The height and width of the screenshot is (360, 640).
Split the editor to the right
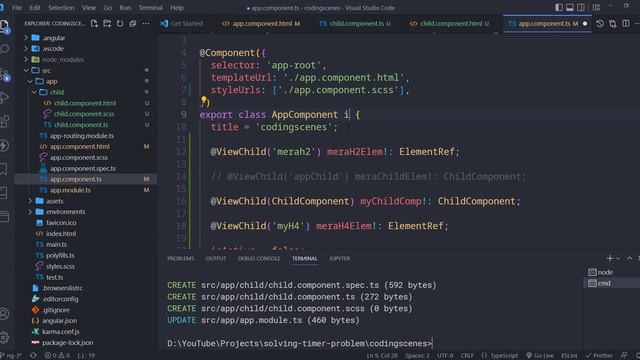coord(626,24)
